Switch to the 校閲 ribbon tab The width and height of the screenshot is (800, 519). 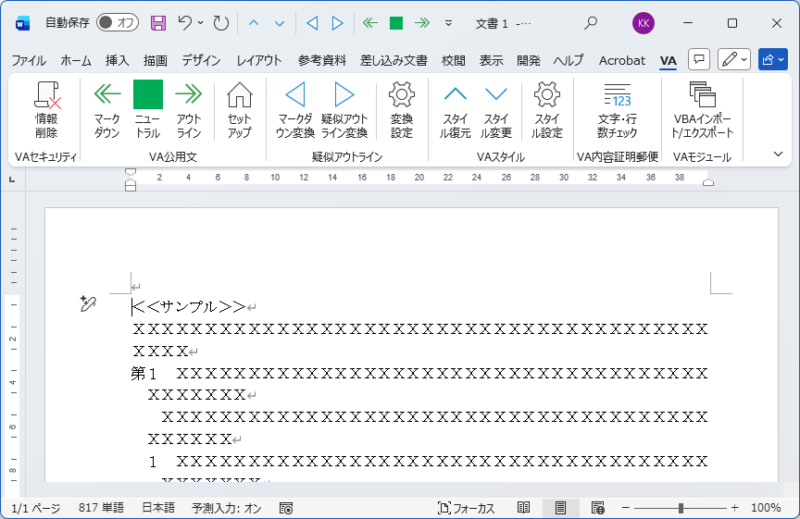point(453,60)
